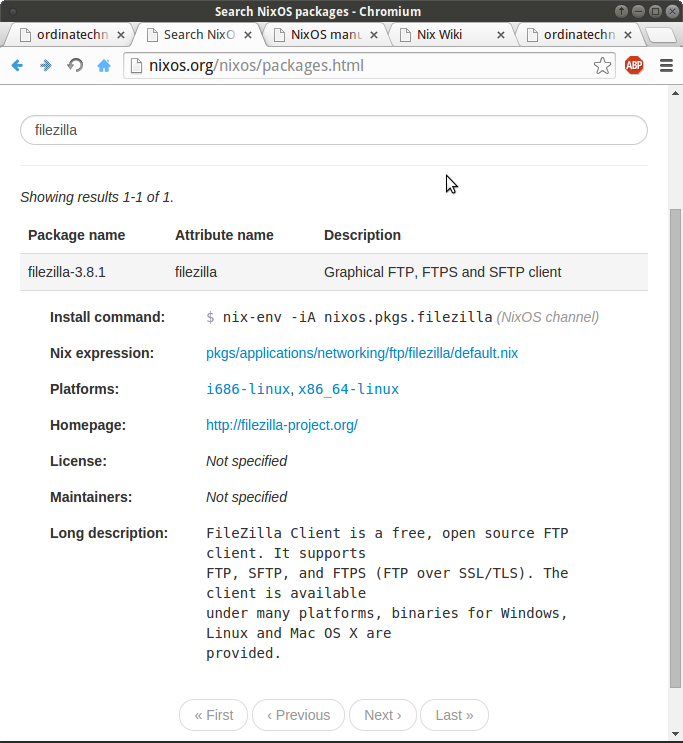Click the (NixOS channel) note text
This screenshot has width=683, height=743.
pos(547,317)
